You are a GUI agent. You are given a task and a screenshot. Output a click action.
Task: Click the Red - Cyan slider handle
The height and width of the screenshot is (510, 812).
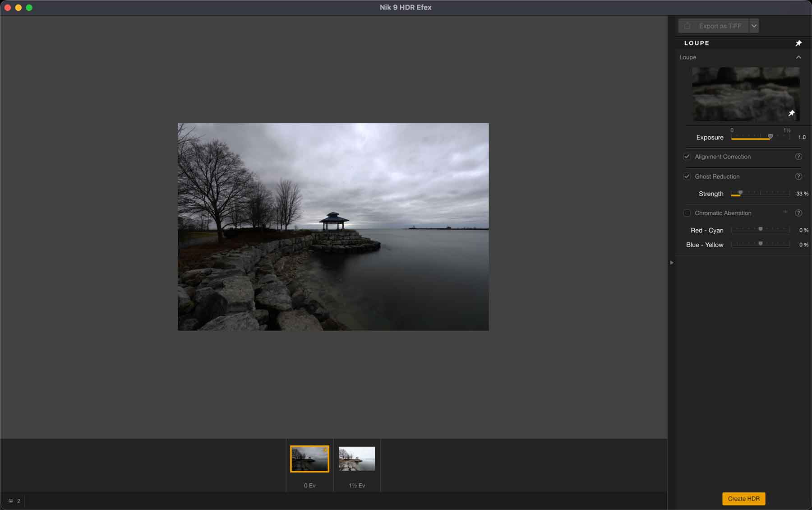point(760,230)
